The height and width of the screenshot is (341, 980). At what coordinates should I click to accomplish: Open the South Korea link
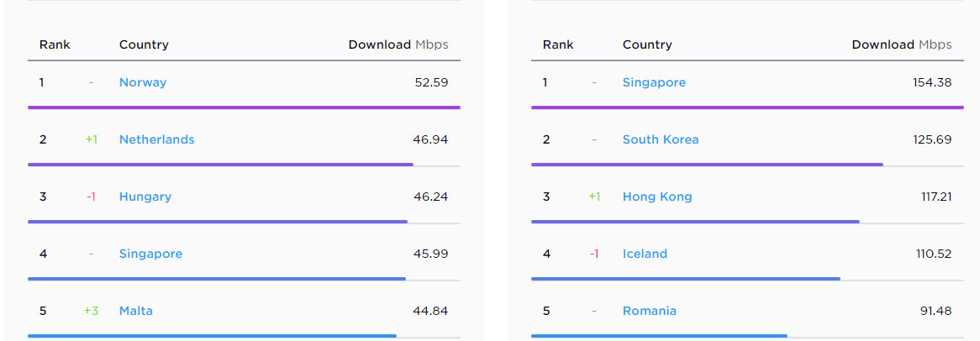(x=661, y=139)
